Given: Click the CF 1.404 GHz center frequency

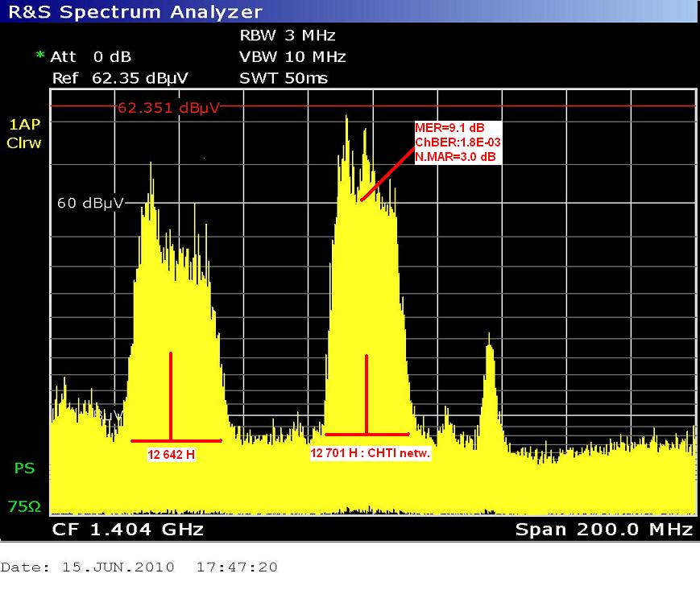Looking at the screenshot, I should click(127, 530).
